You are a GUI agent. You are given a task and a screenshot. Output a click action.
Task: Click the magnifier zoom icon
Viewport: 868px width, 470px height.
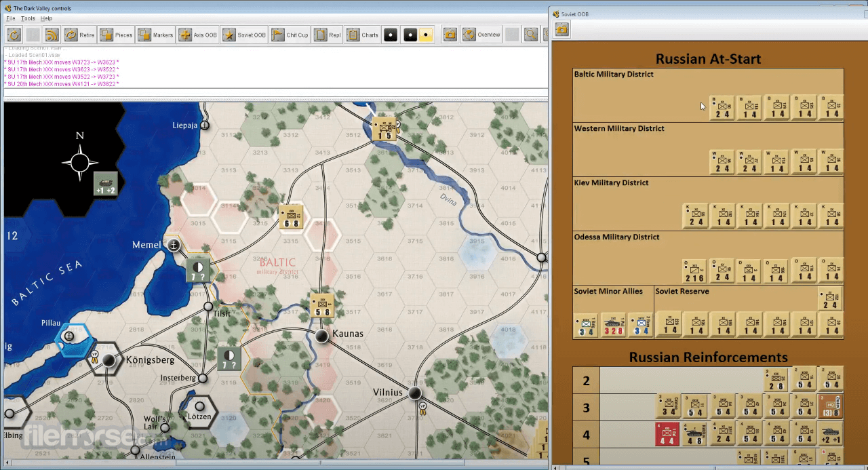(531, 35)
